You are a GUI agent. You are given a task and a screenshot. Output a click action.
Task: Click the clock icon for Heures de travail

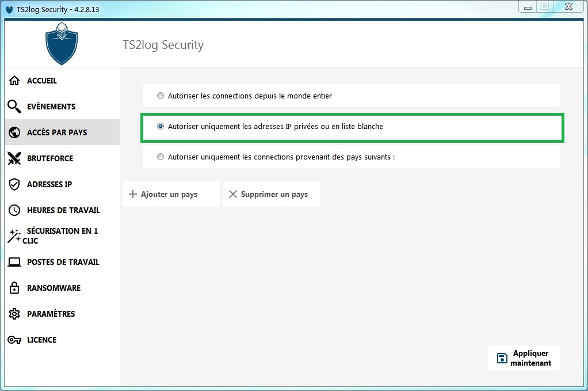(14, 210)
